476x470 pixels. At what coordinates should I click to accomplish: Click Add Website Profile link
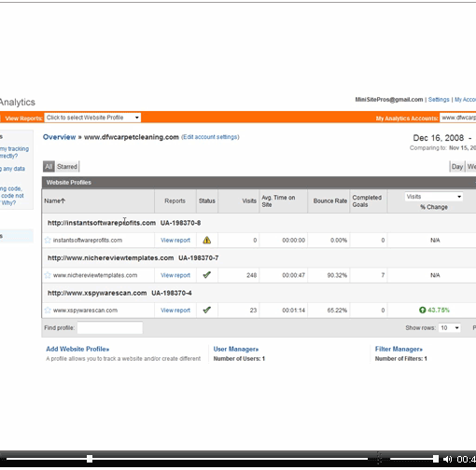point(77,349)
